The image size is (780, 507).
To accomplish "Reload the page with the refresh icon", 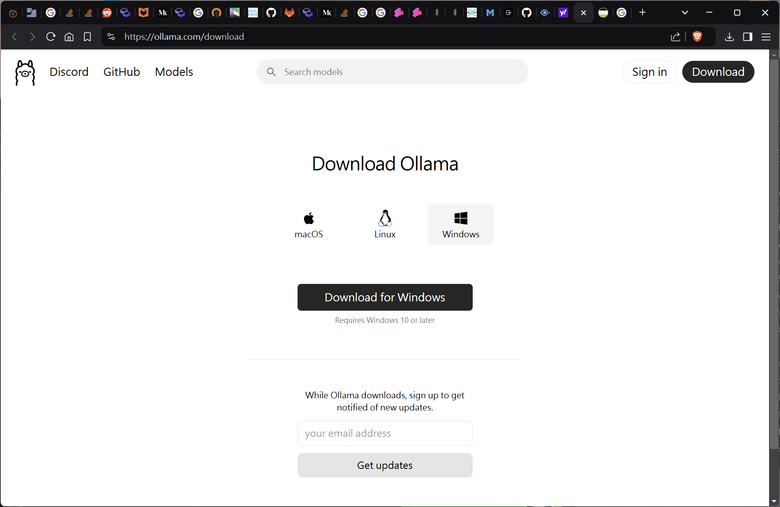I will [x=50, y=37].
